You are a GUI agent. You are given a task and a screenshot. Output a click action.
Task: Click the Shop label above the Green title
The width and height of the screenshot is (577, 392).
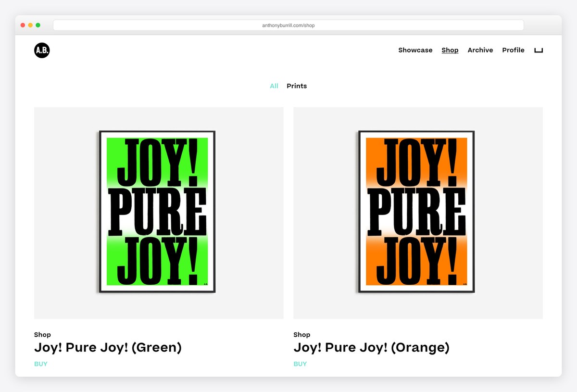tap(42, 335)
